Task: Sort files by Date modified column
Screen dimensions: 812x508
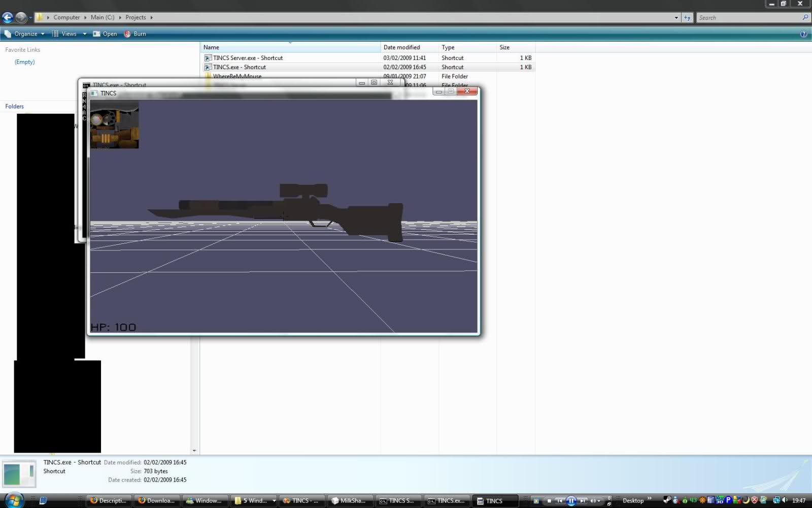Action: pos(401,47)
